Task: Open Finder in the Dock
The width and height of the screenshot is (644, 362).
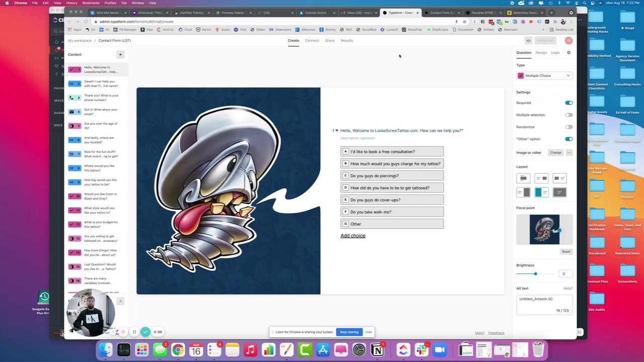Action: tap(106, 349)
